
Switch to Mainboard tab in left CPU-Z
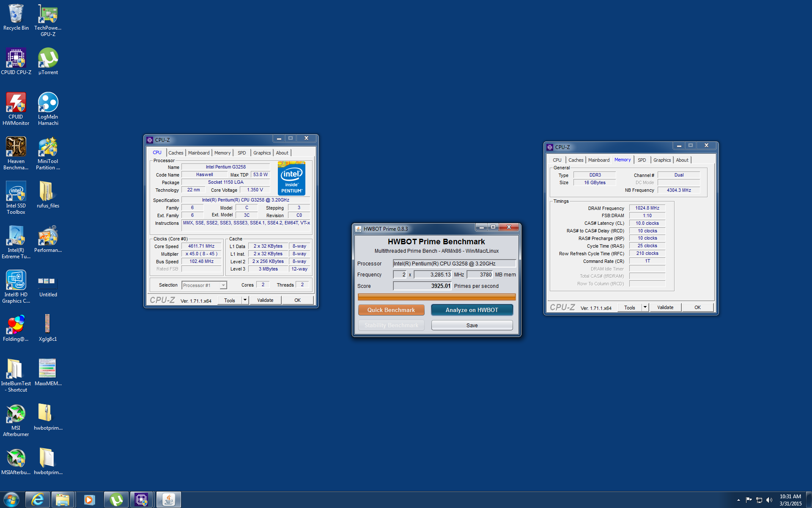point(199,153)
